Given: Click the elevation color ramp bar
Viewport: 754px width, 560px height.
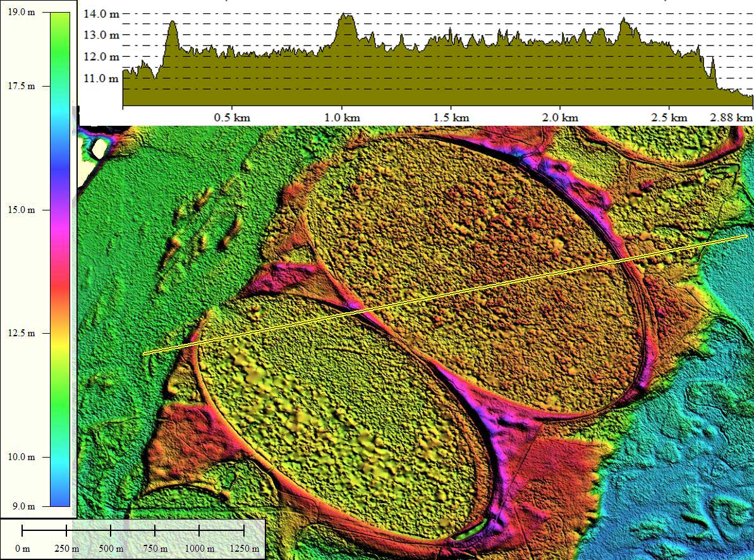Looking at the screenshot, I should pyautogui.click(x=60, y=259).
